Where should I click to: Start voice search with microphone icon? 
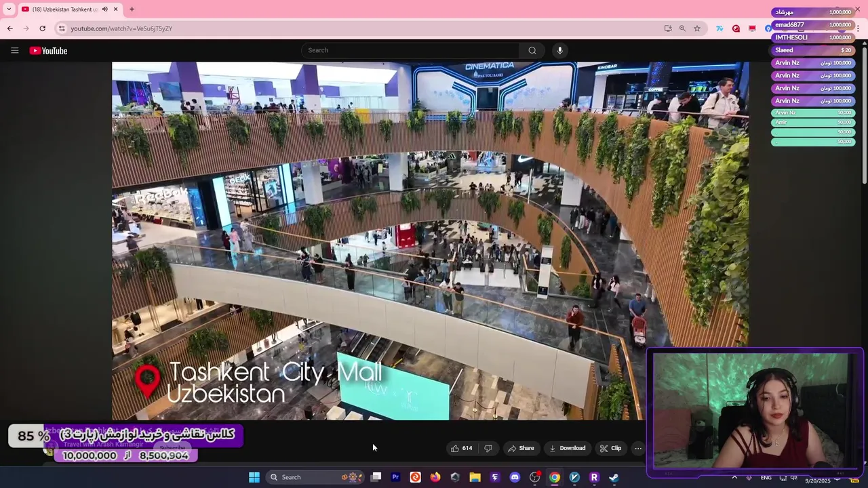[x=559, y=50]
